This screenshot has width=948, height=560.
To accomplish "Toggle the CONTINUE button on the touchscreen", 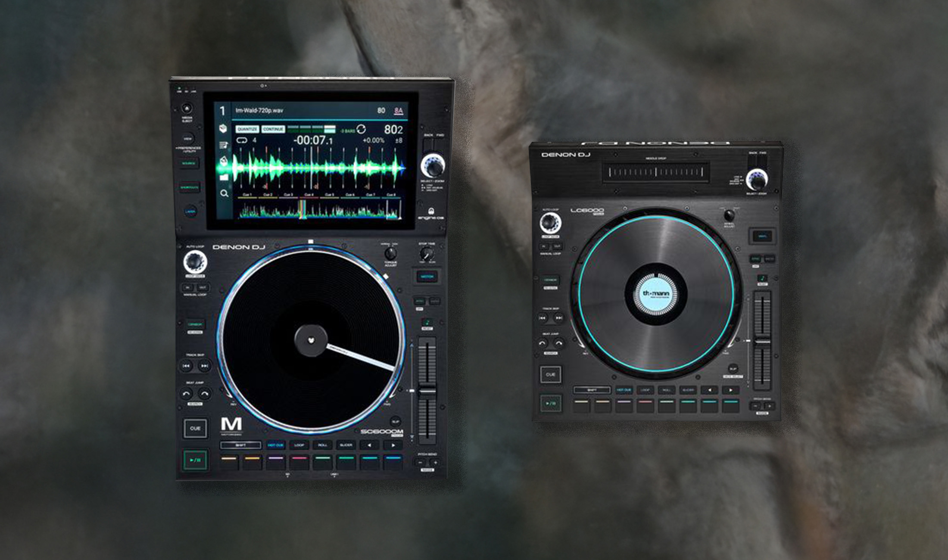I will pyautogui.click(x=273, y=129).
